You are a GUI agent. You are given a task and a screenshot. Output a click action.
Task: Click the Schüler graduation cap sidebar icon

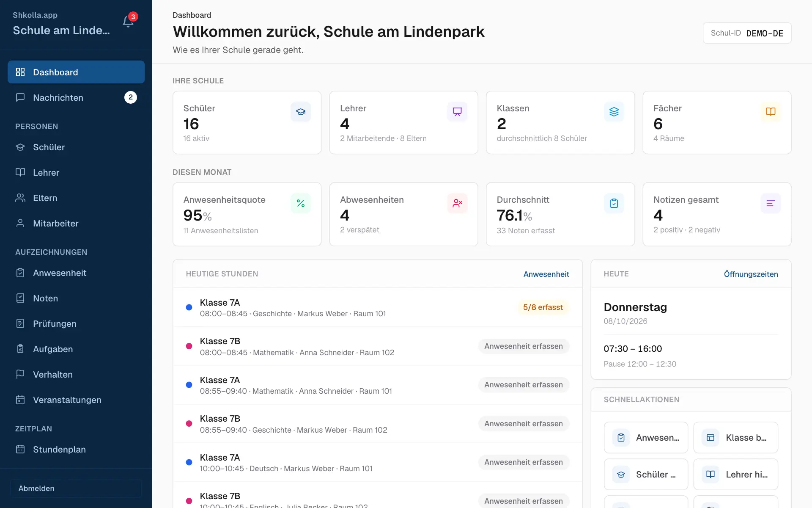20,147
